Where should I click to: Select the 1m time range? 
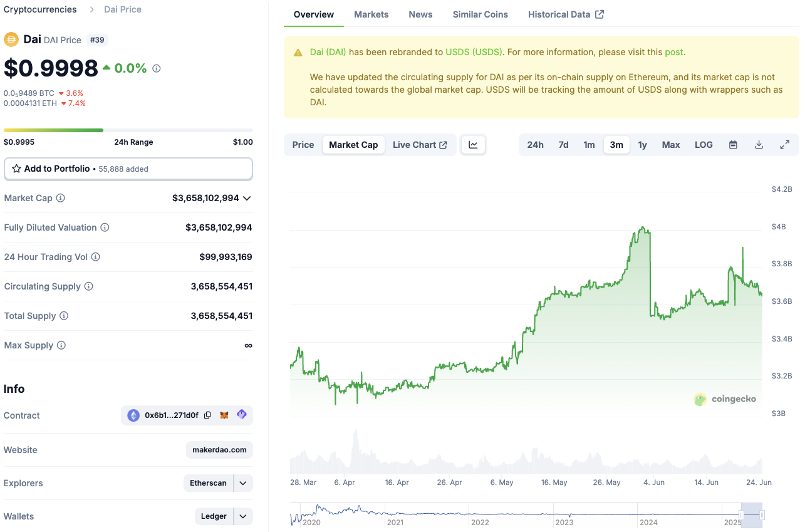click(589, 145)
